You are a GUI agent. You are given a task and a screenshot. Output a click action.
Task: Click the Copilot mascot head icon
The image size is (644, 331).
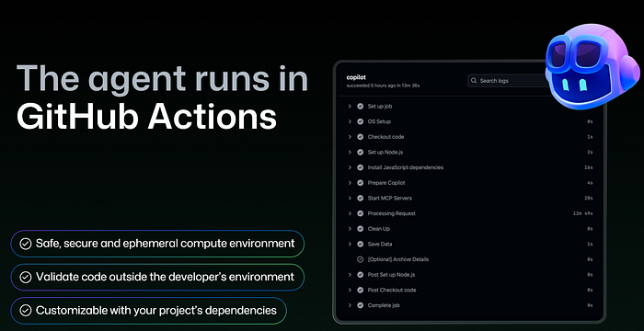pos(592,67)
